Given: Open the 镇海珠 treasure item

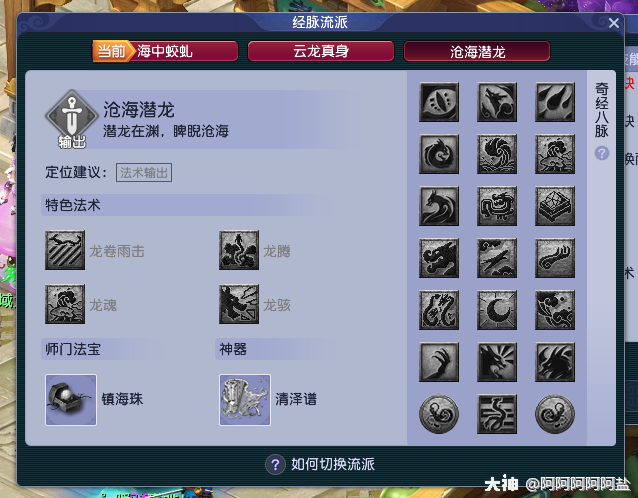Looking at the screenshot, I should 71,400.
